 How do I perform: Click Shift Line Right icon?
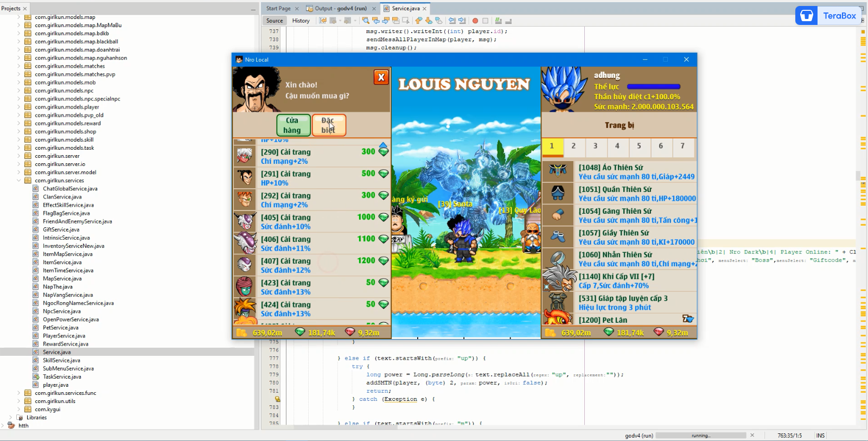point(462,21)
